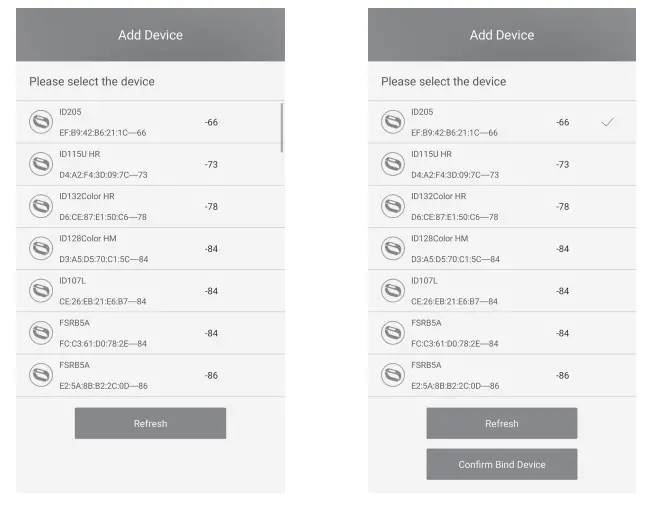
Task: Toggle the checkmark beside ID205 device
Action: (607, 122)
